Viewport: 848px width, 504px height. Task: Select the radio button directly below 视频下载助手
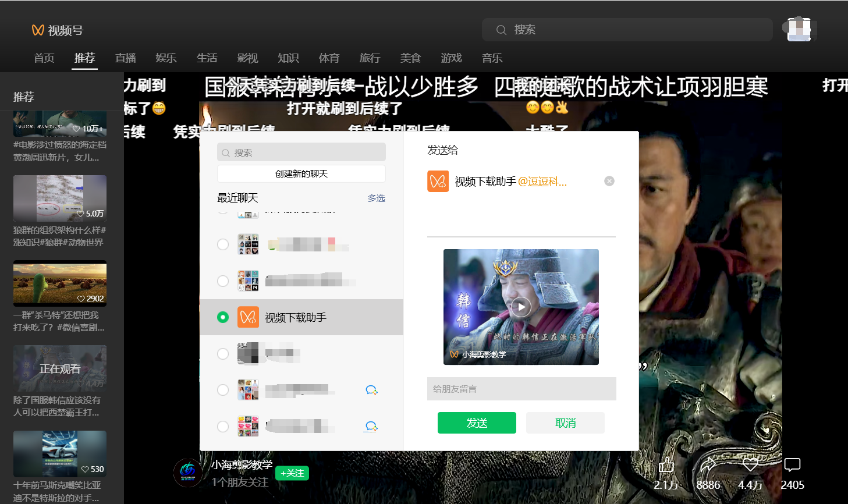(223, 354)
